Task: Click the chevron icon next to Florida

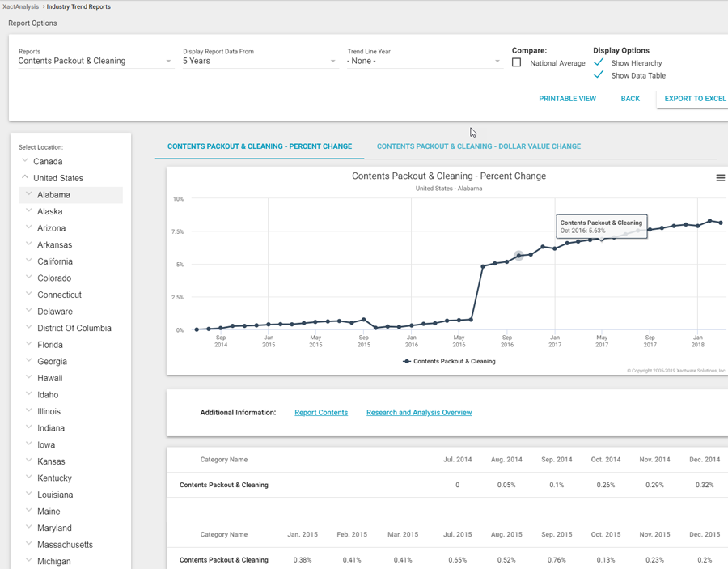Action: pyautogui.click(x=29, y=344)
